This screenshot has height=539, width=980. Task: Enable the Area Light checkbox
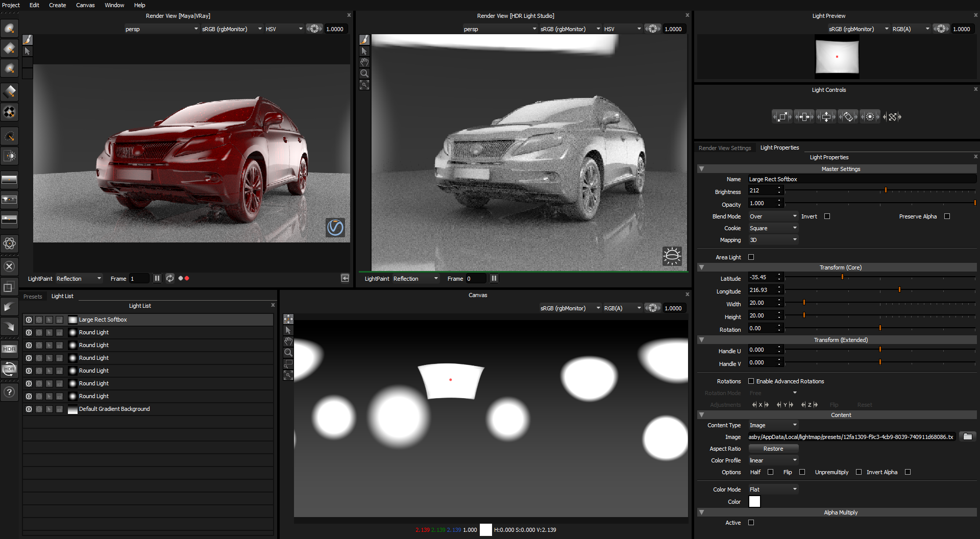pos(751,257)
